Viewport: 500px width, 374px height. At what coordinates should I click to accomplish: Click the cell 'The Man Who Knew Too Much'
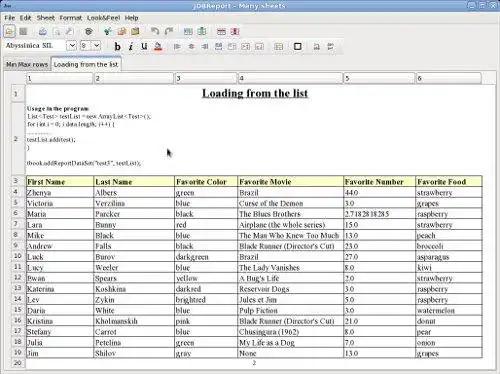click(290, 235)
